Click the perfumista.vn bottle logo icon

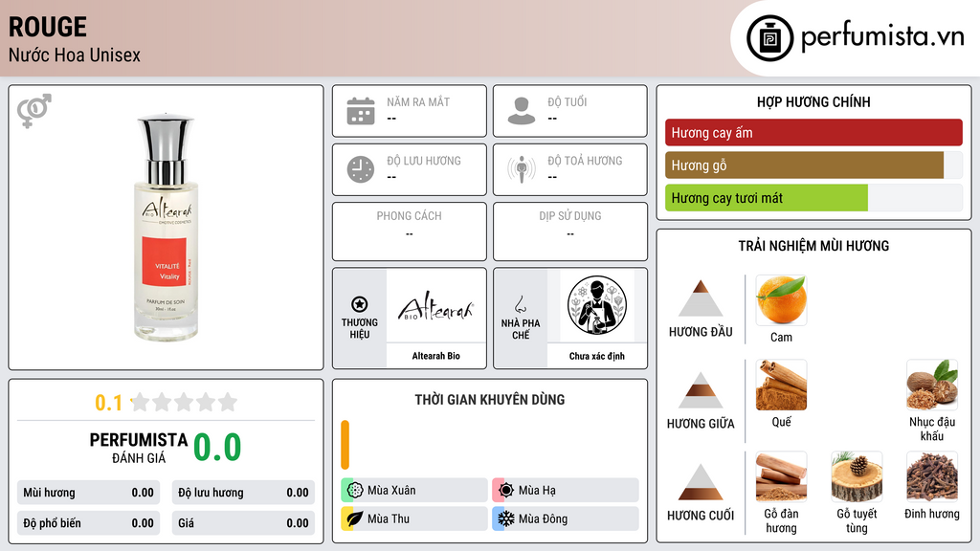770,38
